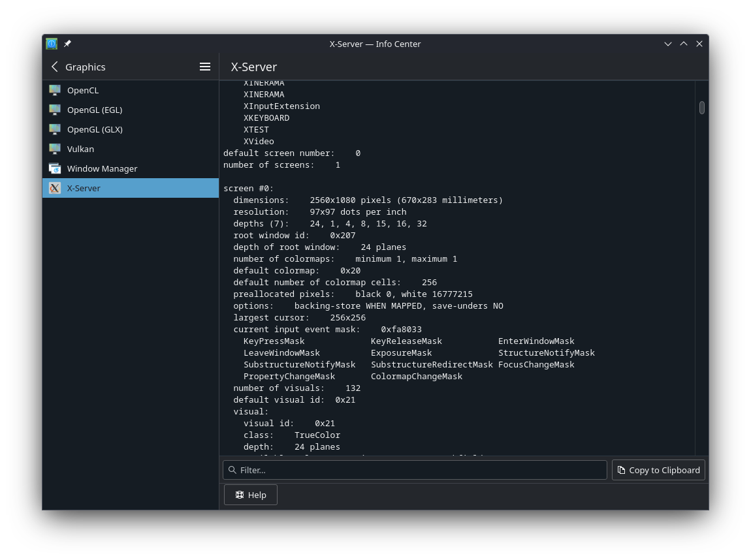Open Window Manager page

coord(130,168)
